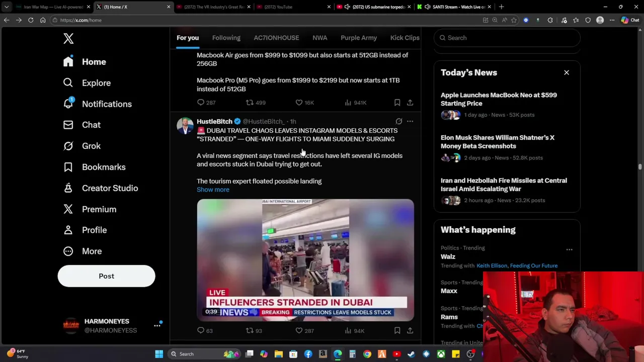Open Profile from the sidebar
The width and height of the screenshot is (644, 362).
click(85, 230)
